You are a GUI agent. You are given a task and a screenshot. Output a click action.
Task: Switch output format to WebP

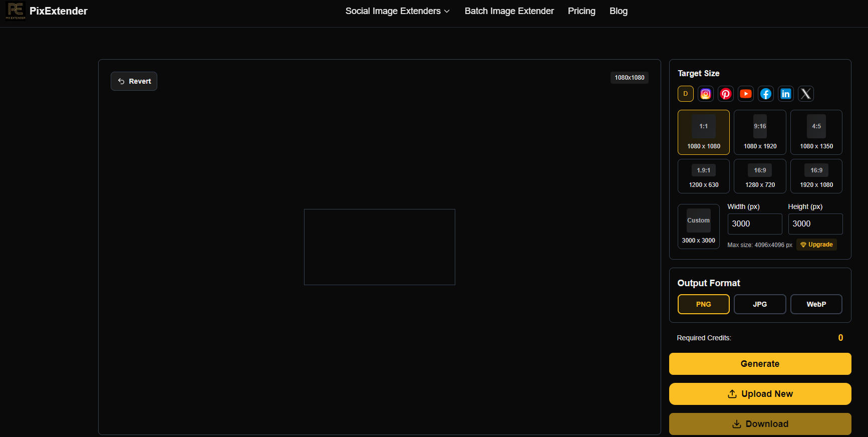tap(816, 304)
